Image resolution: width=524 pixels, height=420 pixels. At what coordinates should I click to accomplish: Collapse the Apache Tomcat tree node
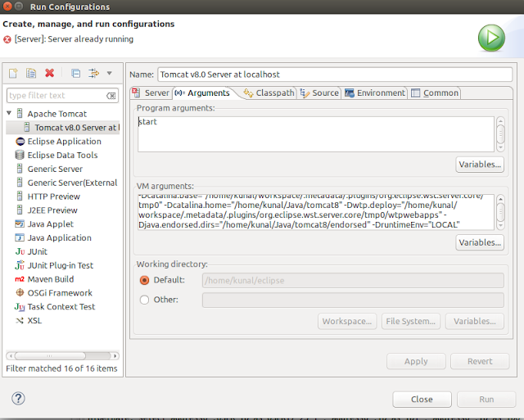[9, 113]
